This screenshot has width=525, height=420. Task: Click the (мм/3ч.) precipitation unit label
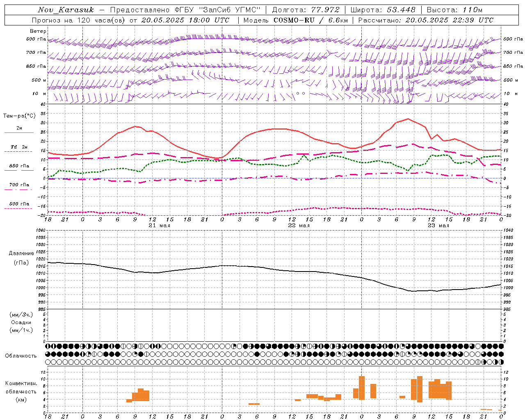coord(21,315)
